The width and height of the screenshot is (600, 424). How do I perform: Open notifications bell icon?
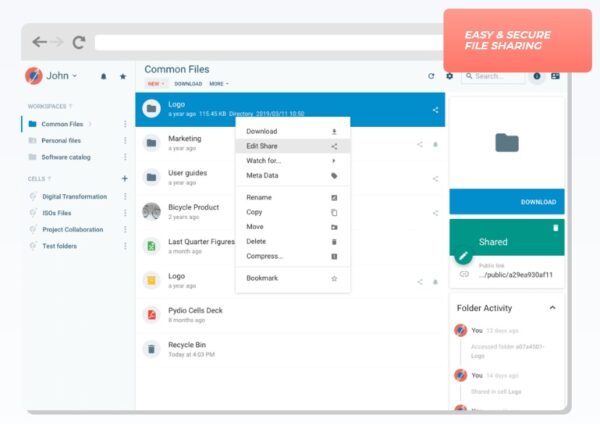[103, 76]
